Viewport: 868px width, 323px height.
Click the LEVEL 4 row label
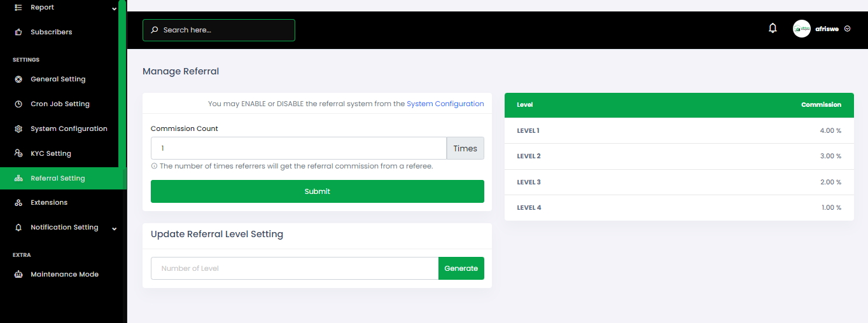(529, 208)
